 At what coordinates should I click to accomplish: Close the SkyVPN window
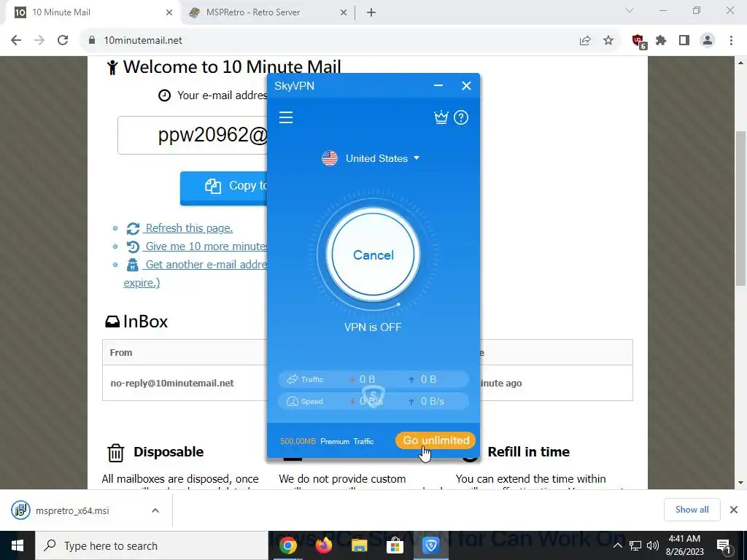pos(466,86)
